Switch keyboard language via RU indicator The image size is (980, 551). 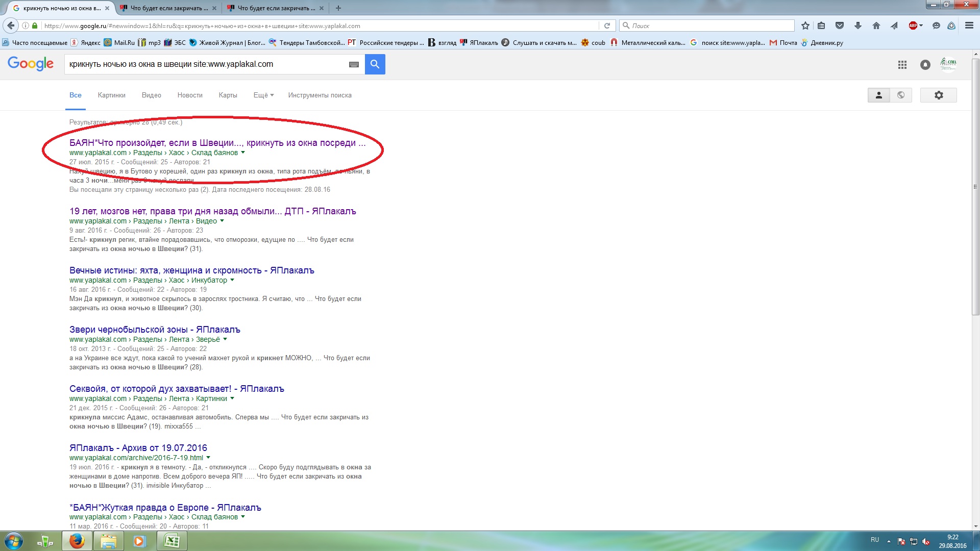pos(875,540)
